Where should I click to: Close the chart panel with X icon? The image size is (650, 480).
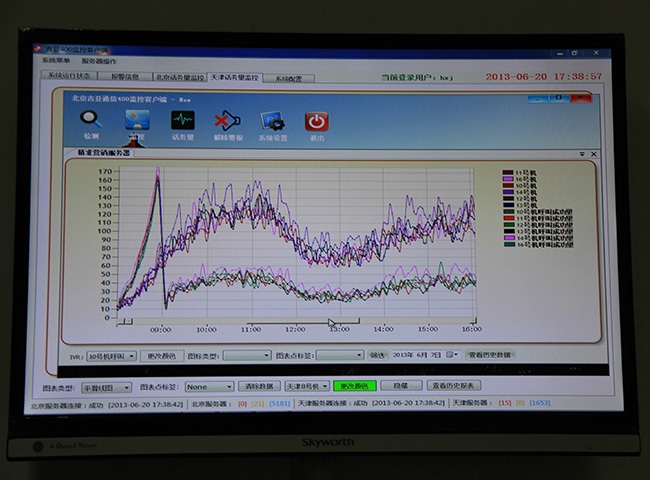click(593, 154)
